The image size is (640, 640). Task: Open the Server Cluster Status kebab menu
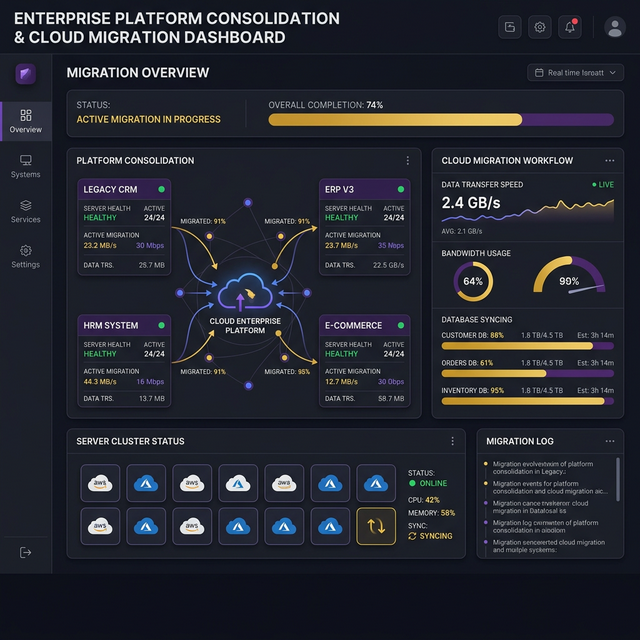pyautogui.click(x=452, y=441)
